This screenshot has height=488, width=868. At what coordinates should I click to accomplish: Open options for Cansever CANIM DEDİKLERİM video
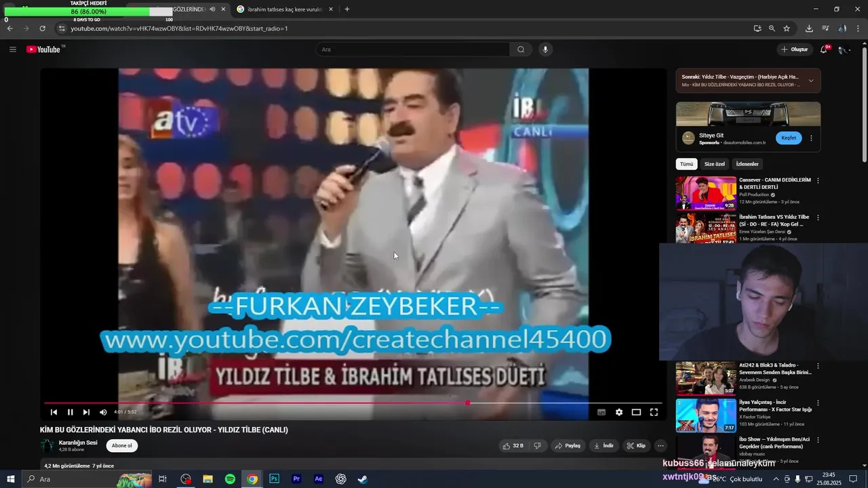(x=818, y=181)
